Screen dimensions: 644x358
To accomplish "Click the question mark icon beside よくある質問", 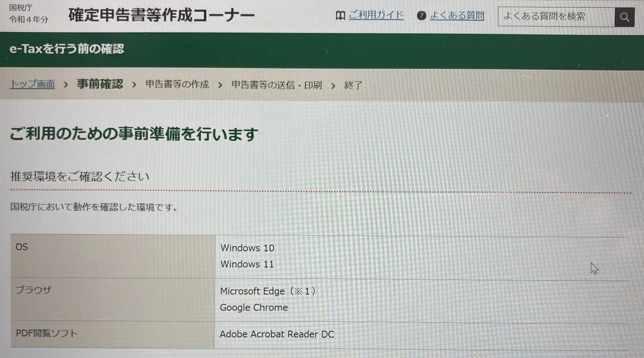I will click(x=422, y=16).
